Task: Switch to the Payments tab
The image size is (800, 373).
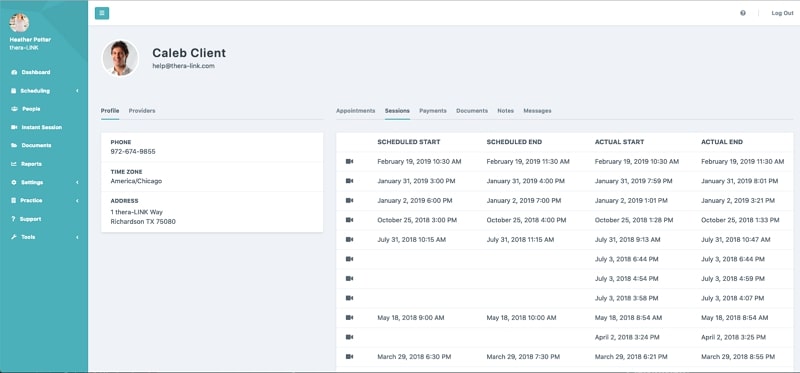Action: (433, 111)
